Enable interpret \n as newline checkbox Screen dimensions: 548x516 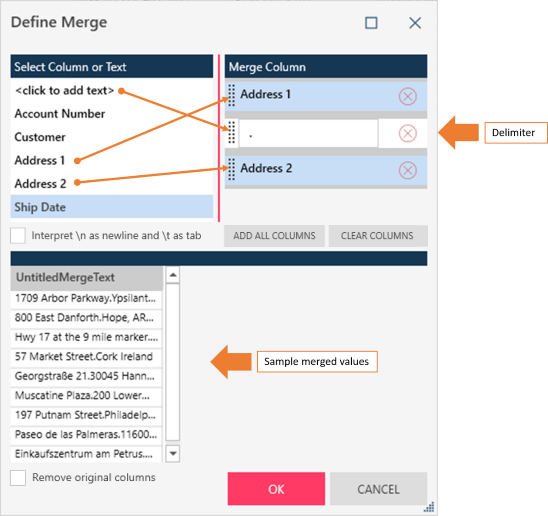(18, 236)
